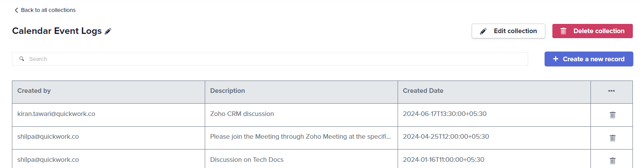The height and width of the screenshot is (168, 644).
Task: Create a new record
Action: (589, 59)
